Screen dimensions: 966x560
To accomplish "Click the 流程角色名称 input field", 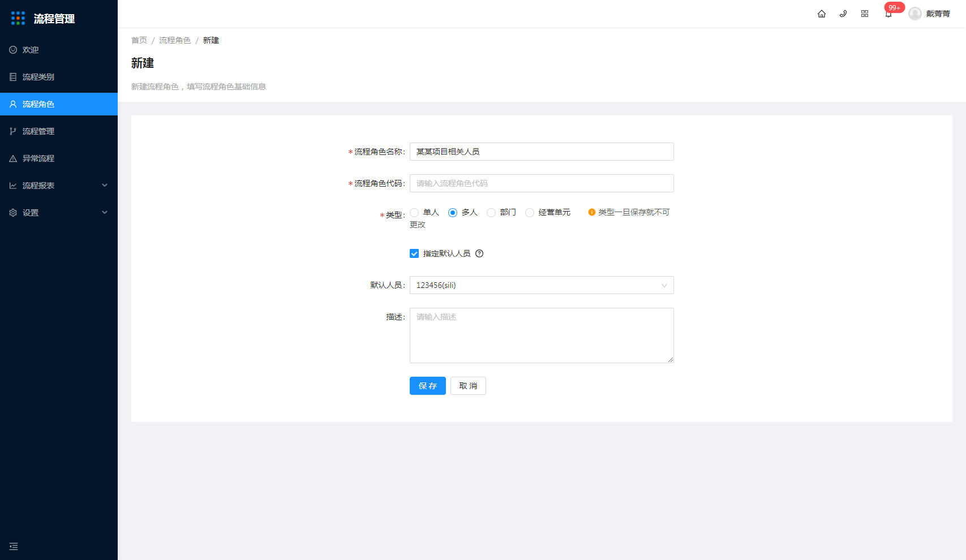I will coord(542,152).
